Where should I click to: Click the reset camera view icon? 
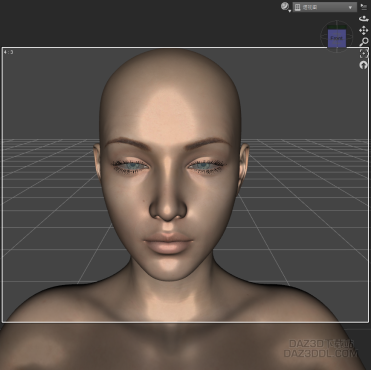click(x=363, y=65)
